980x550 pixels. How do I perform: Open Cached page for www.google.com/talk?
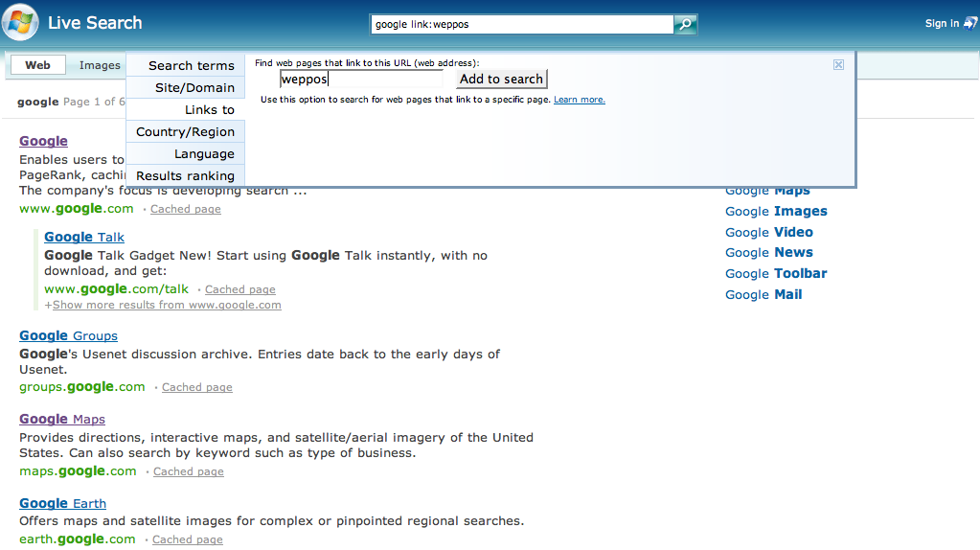coord(240,289)
